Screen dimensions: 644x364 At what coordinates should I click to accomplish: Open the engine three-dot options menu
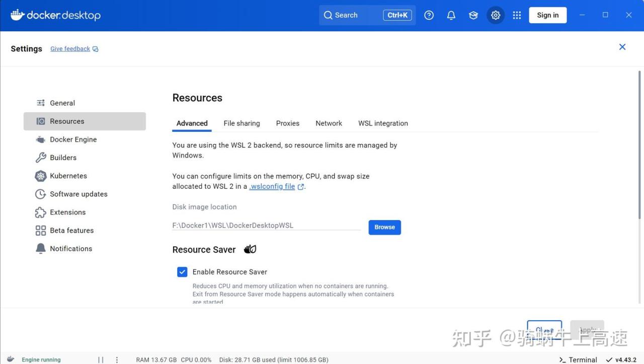click(117, 359)
